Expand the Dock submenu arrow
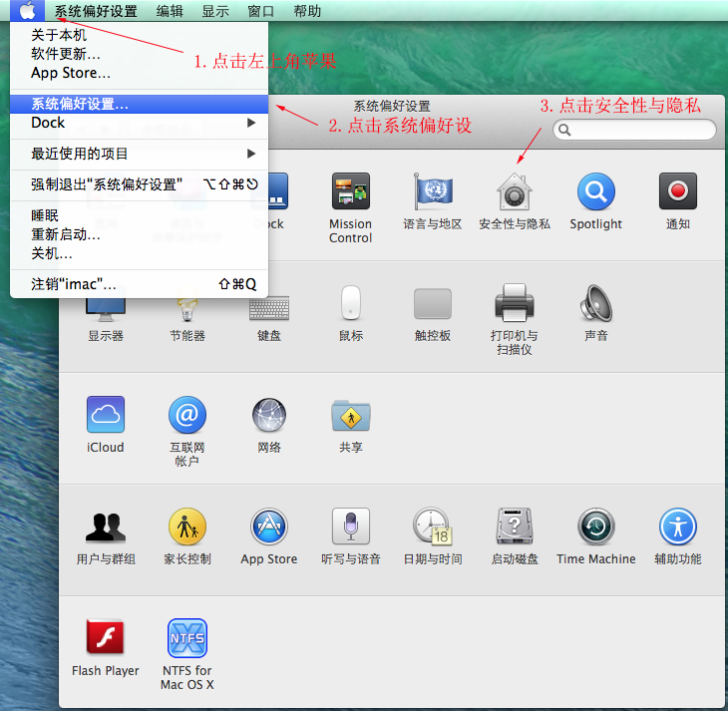 (x=251, y=123)
